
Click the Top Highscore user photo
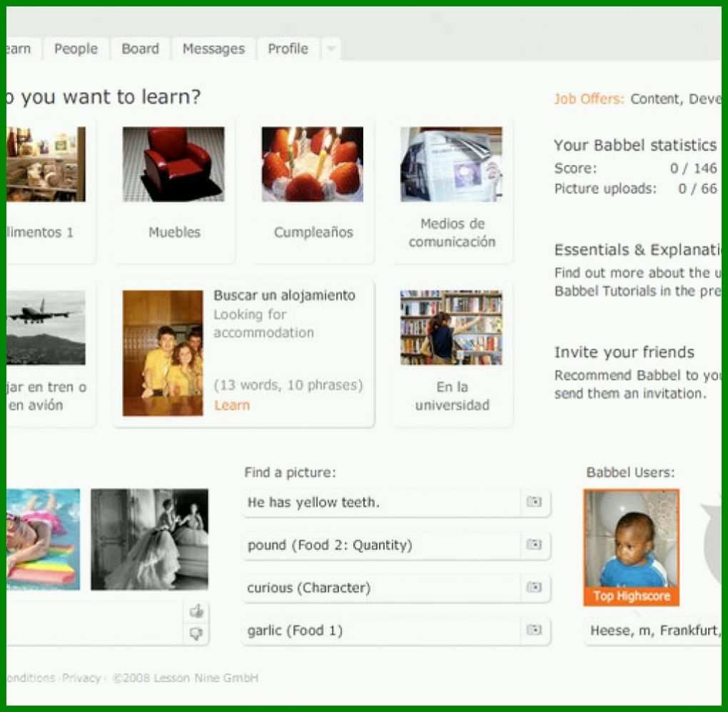click(632, 547)
